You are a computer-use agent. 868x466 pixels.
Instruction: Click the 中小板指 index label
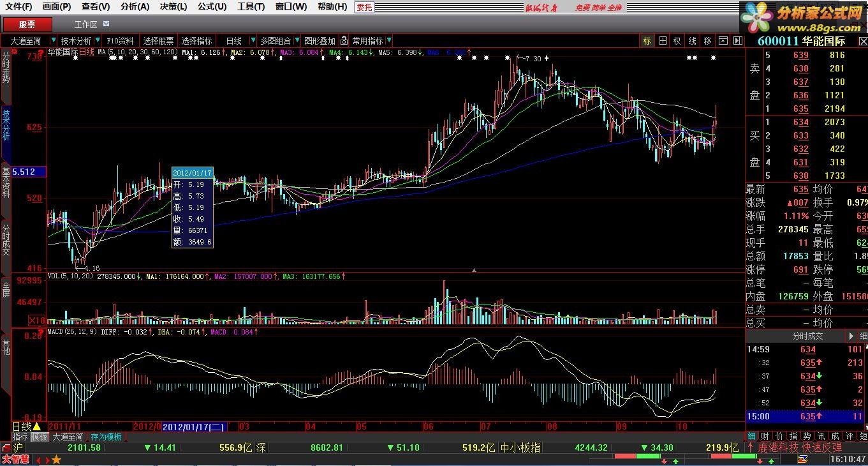[520, 448]
